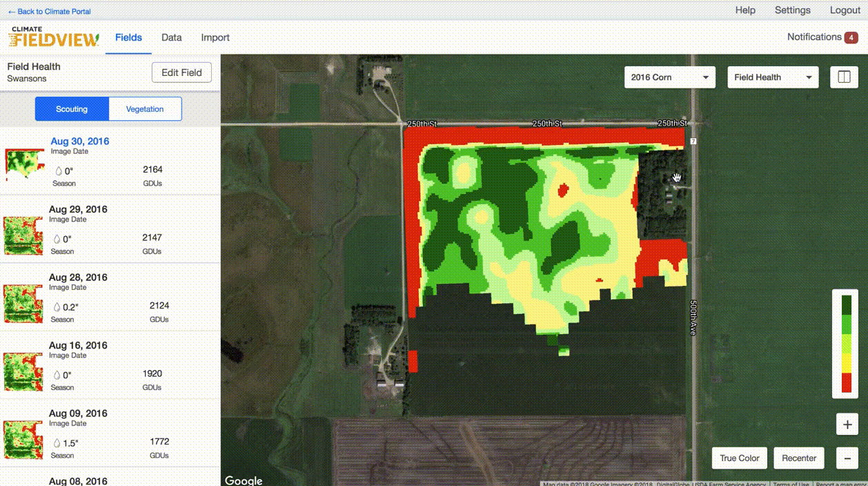The width and height of the screenshot is (868, 486).
Task: Click the 2164 GDUs value
Action: click(152, 170)
